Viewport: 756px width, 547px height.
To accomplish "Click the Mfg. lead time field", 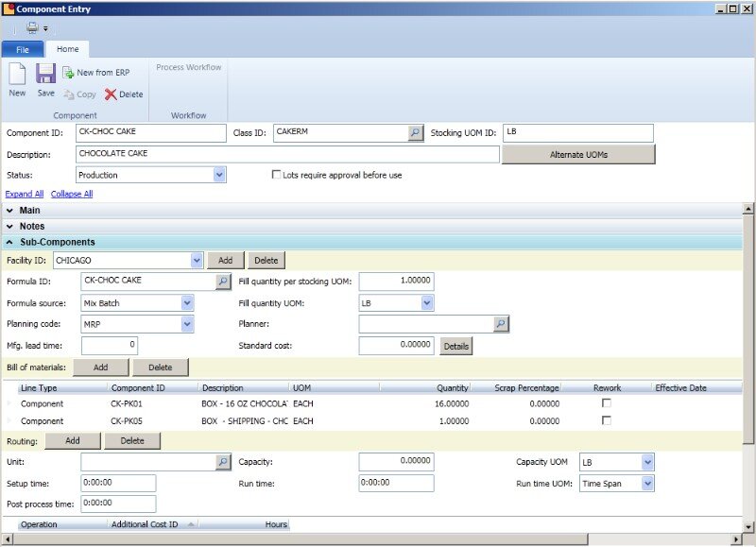I will pyautogui.click(x=111, y=346).
